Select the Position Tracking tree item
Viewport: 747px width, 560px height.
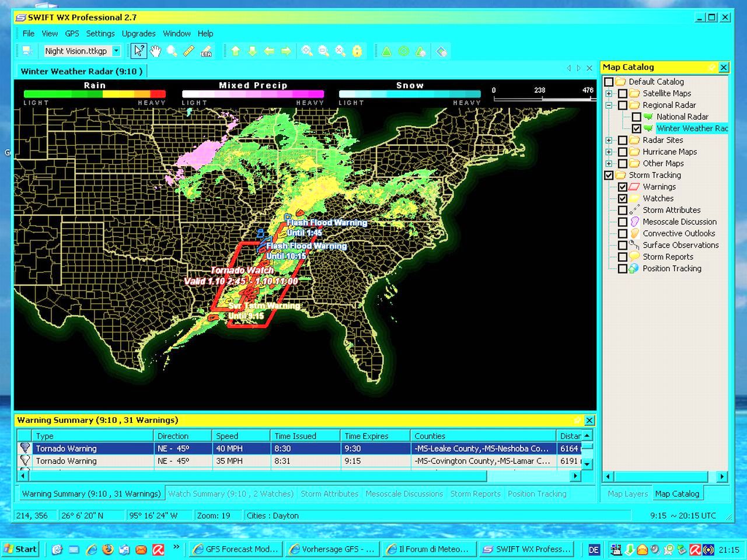click(x=672, y=268)
